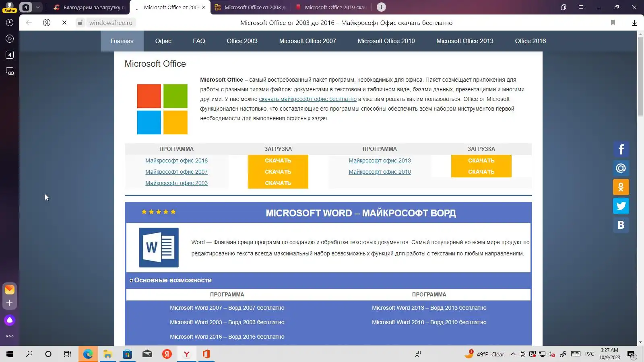Open Microsoft Word 2013 – Ворд 2013 бесплатно
Viewport: 644px width, 362px height.
429,308
